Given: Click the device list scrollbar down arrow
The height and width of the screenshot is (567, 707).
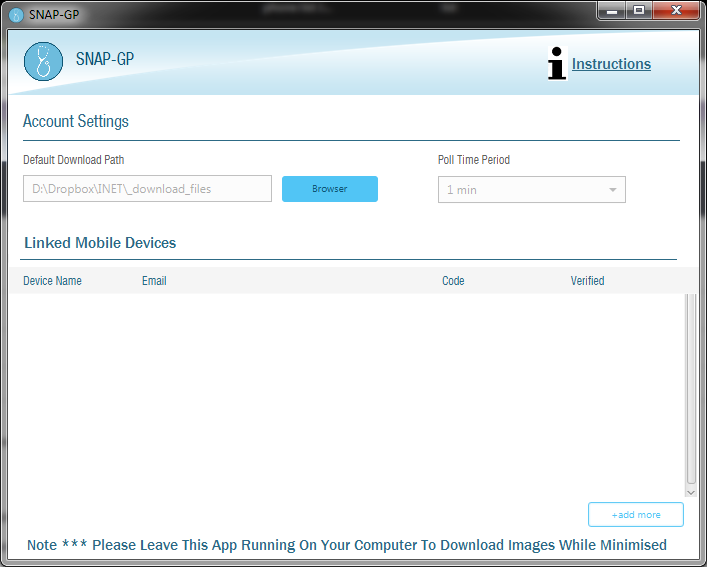Looking at the screenshot, I should pos(691,493).
